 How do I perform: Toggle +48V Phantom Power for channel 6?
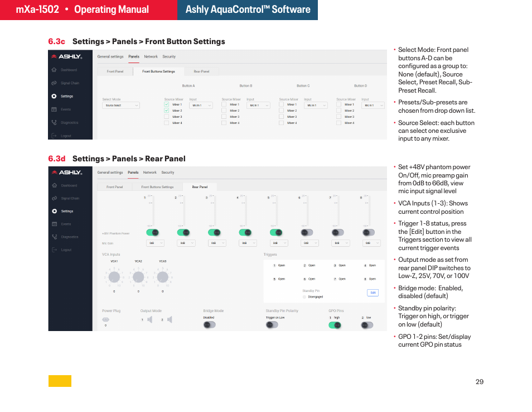click(x=307, y=233)
